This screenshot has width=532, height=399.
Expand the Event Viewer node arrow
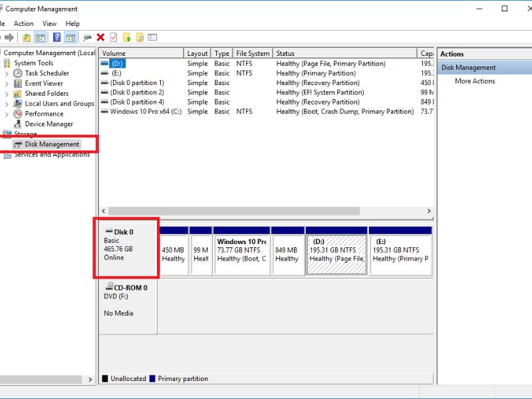(x=7, y=84)
